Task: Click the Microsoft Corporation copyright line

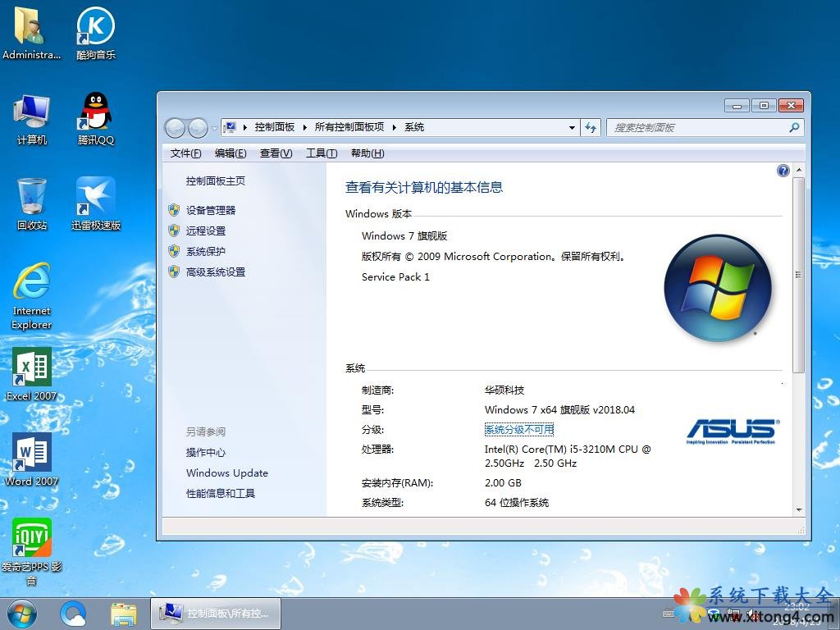Action: coord(493,257)
